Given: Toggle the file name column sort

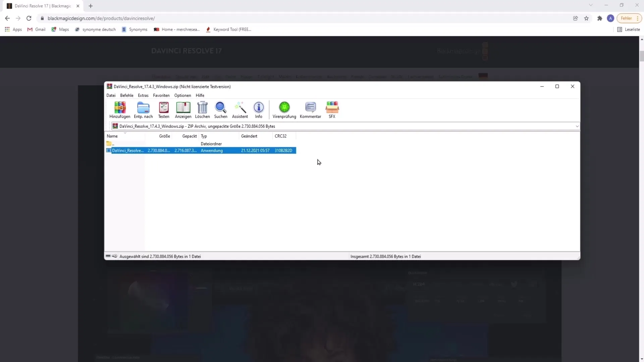Looking at the screenshot, I should (x=112, y=136).
